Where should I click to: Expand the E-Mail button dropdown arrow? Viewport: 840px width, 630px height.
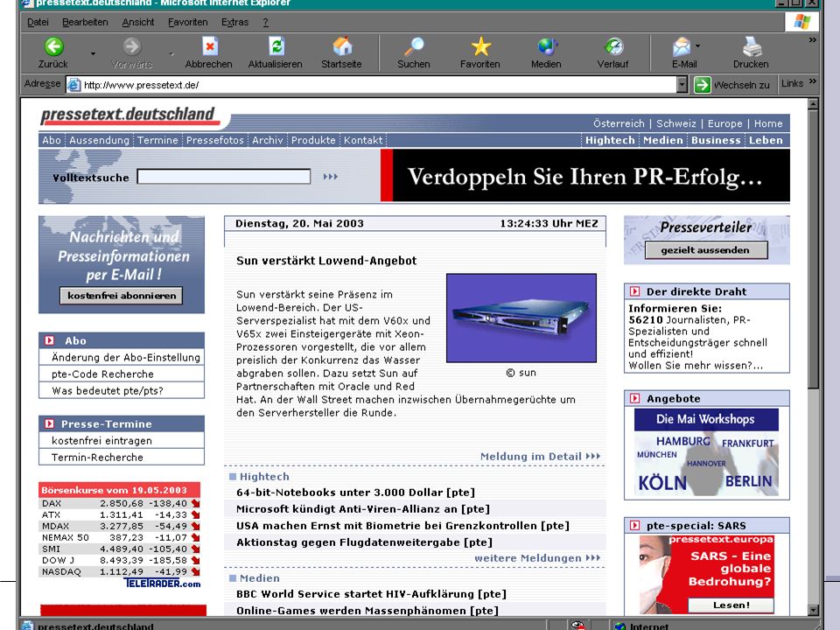click(x=697, y=46)
